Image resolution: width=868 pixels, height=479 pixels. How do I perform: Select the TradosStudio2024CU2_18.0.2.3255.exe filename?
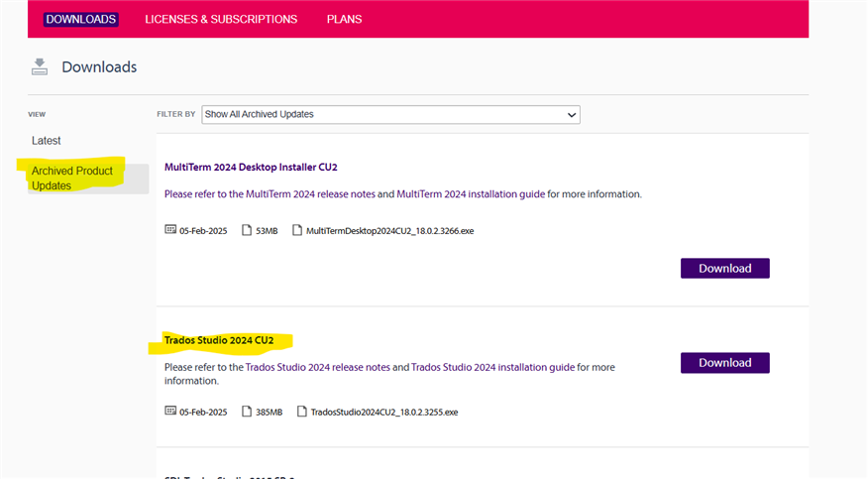pos(384,413)
